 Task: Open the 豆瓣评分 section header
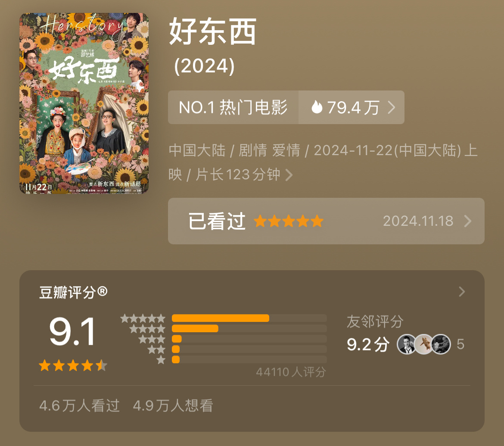tap(73, 292)
